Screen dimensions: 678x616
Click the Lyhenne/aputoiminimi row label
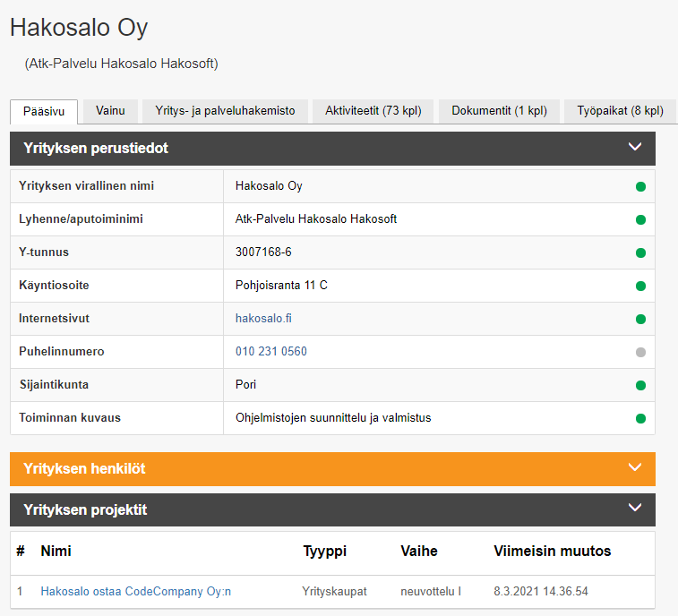tap(81, 219)
